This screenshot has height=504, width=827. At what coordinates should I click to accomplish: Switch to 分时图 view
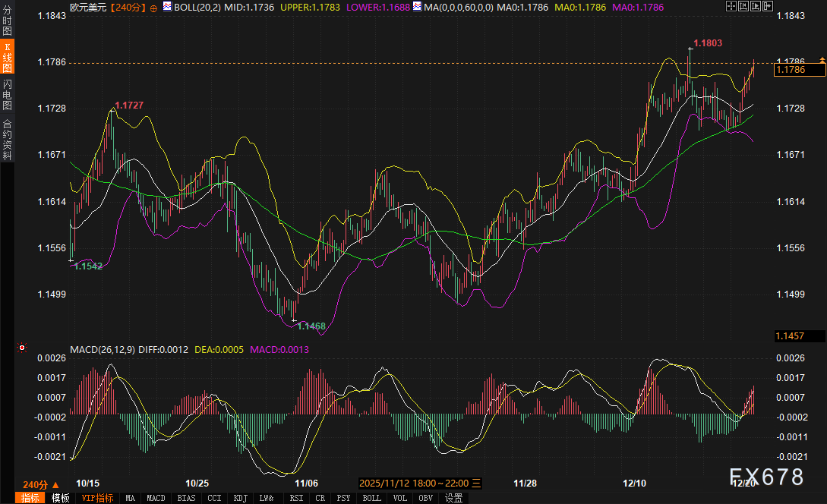[7, 21]
